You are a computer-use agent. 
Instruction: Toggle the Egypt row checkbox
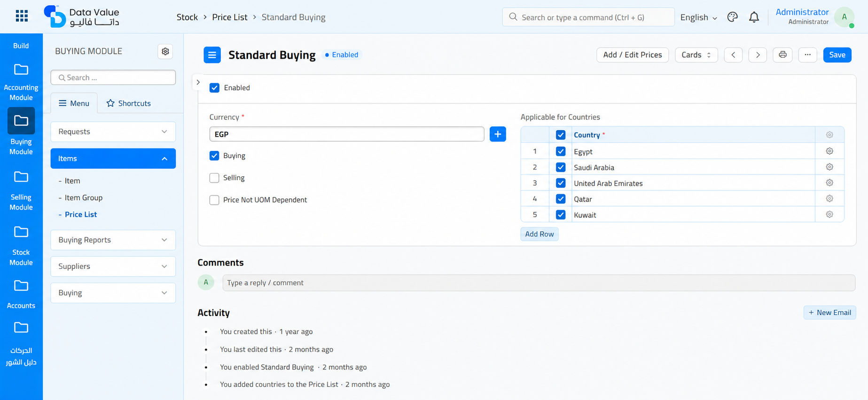[561, 151]
